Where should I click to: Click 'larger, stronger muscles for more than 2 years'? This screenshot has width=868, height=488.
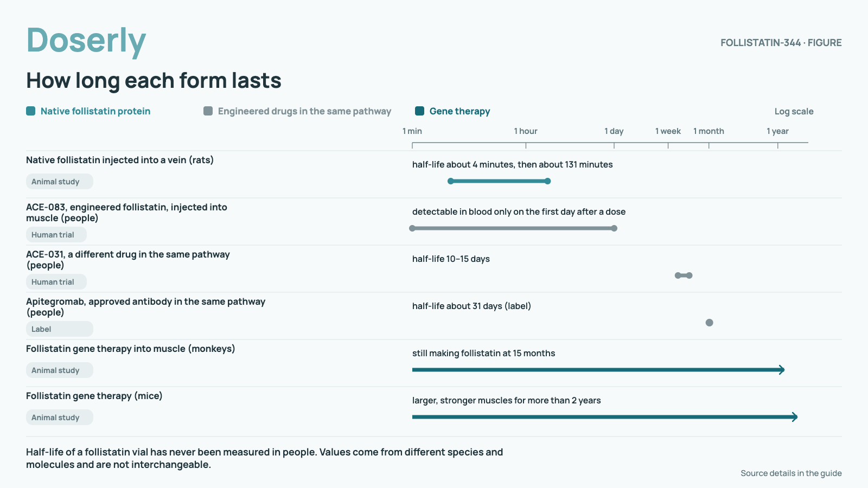pos(506,400)
